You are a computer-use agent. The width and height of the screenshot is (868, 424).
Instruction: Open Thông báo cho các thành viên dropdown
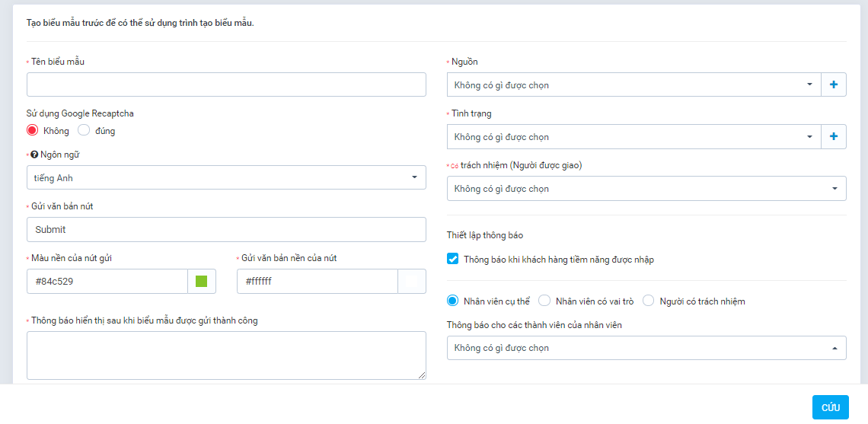(x=646, y=348)
